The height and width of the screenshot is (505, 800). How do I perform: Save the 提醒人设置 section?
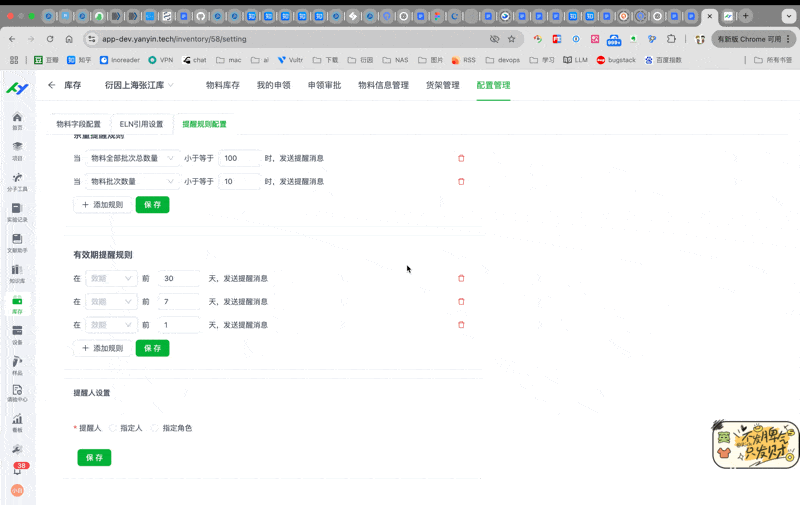click(x=94, y=458)
